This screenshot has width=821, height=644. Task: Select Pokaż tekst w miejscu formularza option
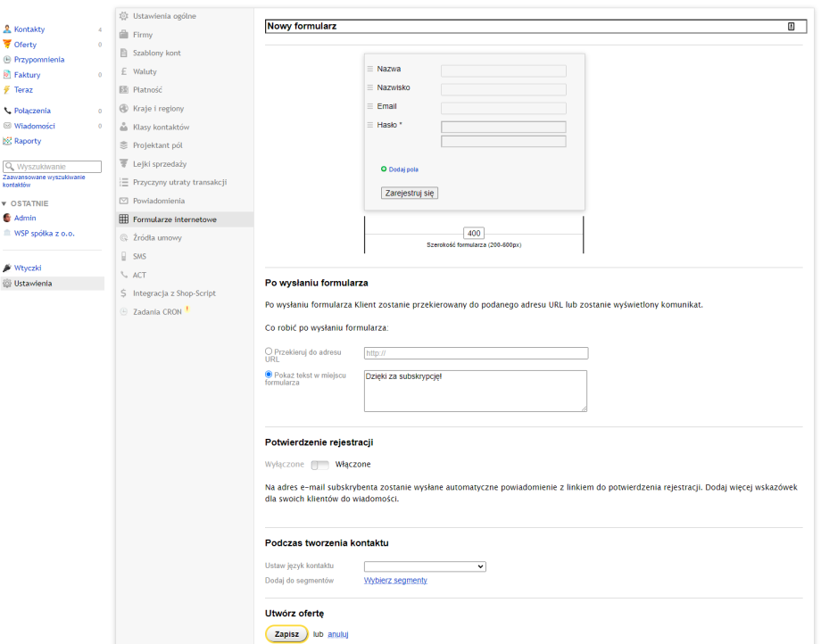269,375
